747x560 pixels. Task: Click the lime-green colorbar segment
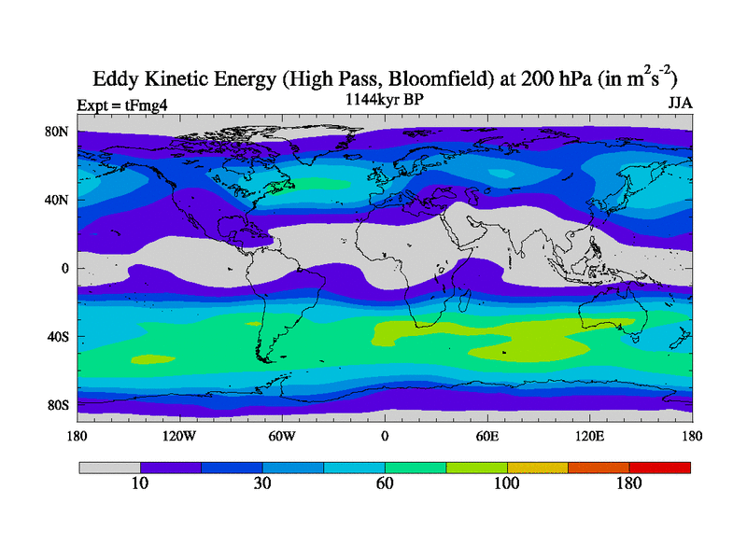coord(476,467)
